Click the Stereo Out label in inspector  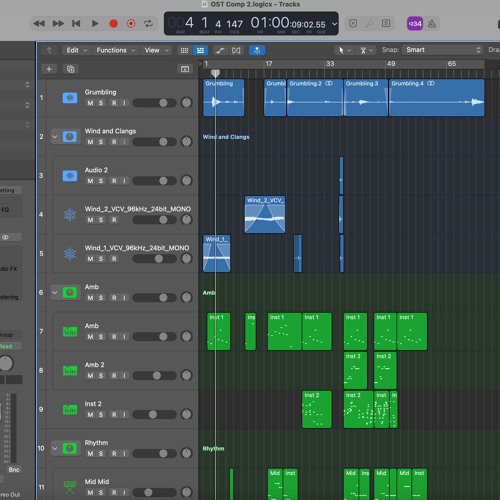pyautogui.click(x=10, y=495)
